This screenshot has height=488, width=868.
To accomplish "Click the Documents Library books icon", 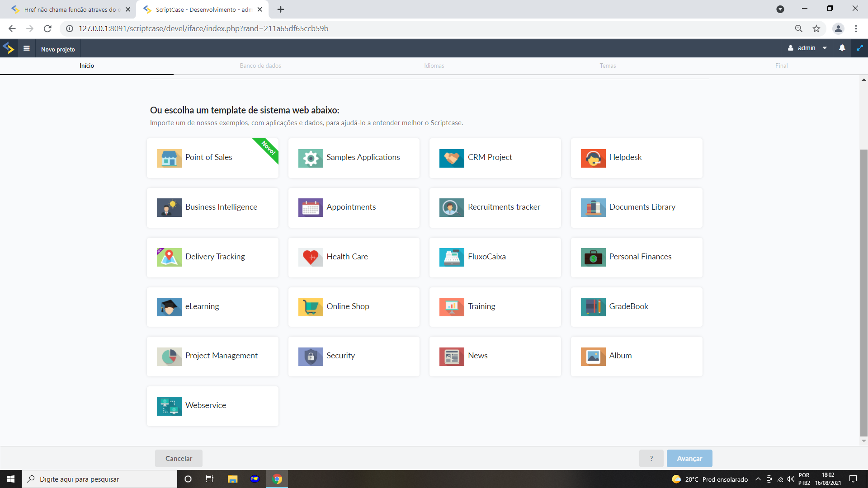I will [593, 208].
